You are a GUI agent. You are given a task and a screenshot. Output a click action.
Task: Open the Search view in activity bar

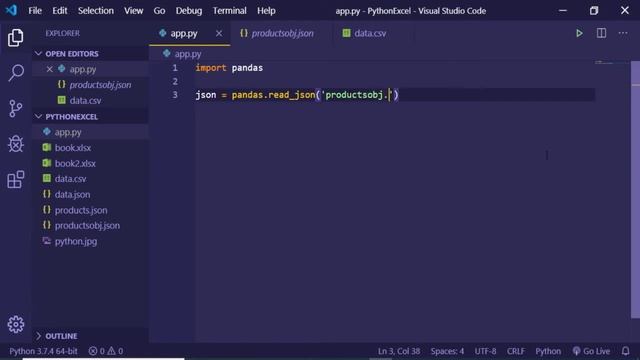[16, 73]
